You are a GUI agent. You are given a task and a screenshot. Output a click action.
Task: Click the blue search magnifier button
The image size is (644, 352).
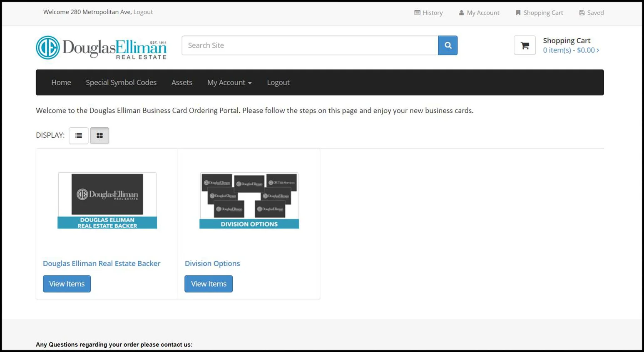[x=448, y=45]
